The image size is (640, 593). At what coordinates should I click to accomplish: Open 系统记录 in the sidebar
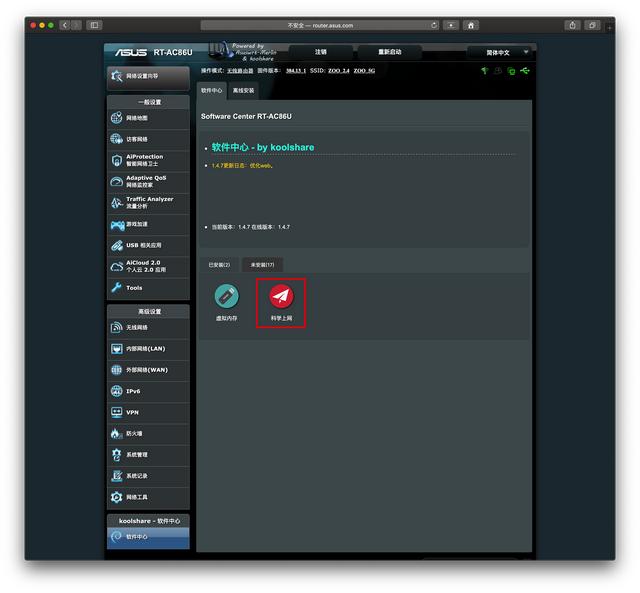point(149,476)
